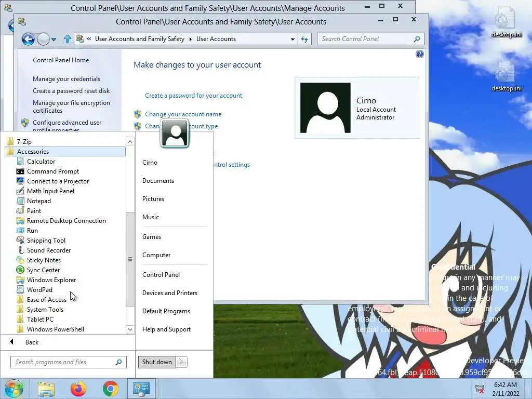
Task: Launch Notepad from Accessories
Action: pyautogui.click(x=38, y=201)
